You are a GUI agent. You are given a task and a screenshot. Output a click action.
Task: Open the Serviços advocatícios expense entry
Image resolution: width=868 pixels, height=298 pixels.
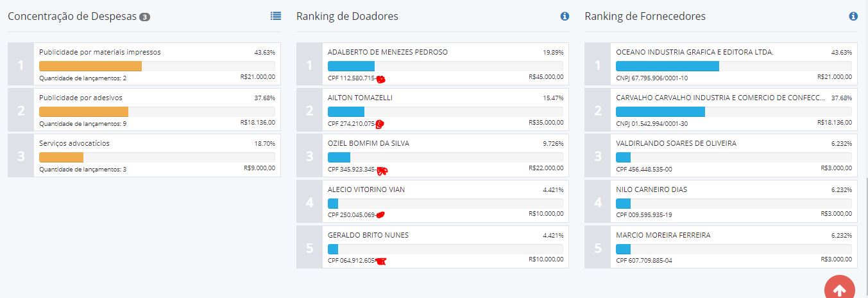(74, 143)
